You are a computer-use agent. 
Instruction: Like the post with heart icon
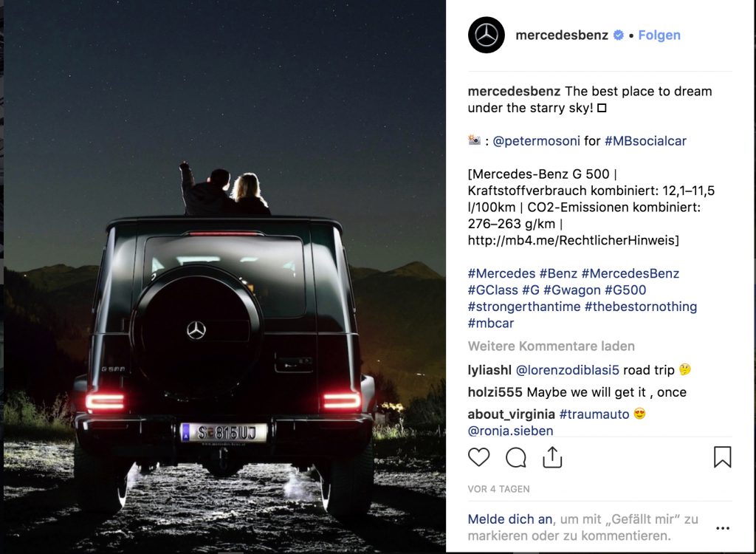(478, 457)
